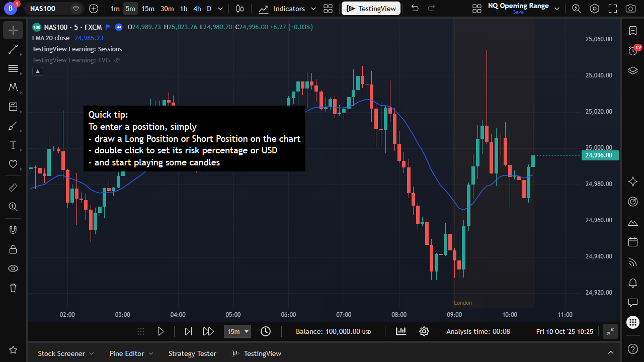Open the Strategy Tester tab
Image resolution: width=644 pixels, height=362 pixels.
pos(192,353)
